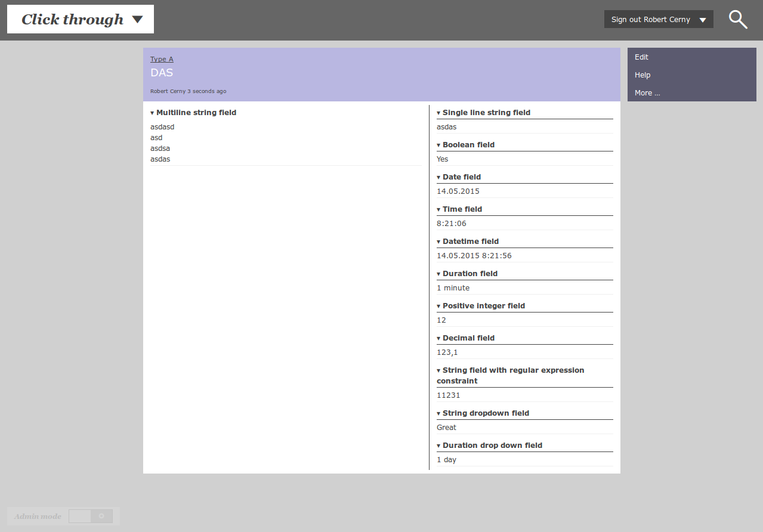The height and width of the screenshot is (532, 763).
Task: Open the Sign out Robert Cerny dropdown
Action: coord(659,19)
